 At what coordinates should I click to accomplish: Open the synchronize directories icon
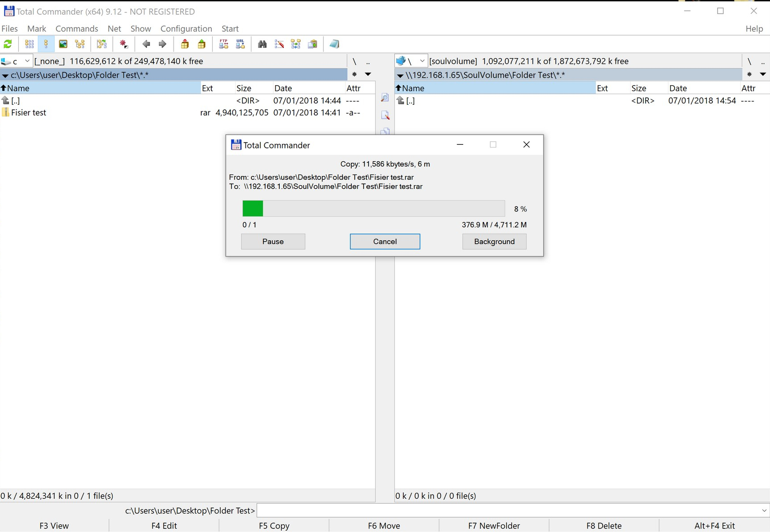point(296,44)
